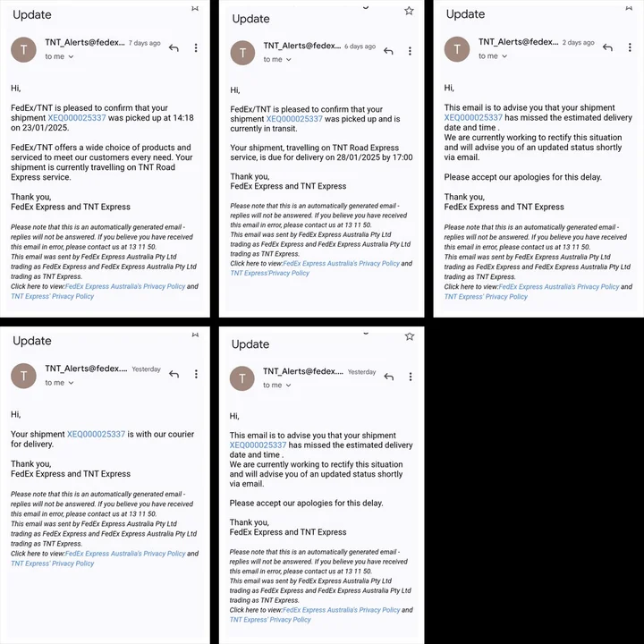The width and height of the screenshot is (644, 644).
Task: Open more options on 2 days ago email
Action: tap(631, 47)
